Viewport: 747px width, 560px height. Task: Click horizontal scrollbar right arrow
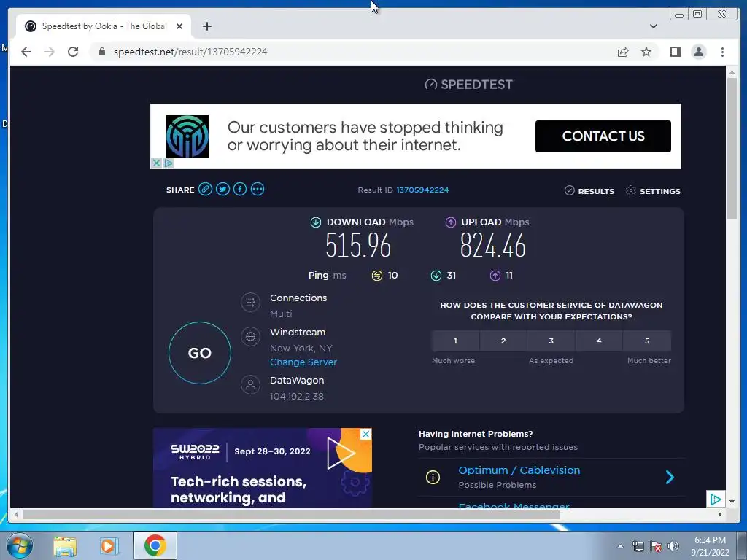719,514
